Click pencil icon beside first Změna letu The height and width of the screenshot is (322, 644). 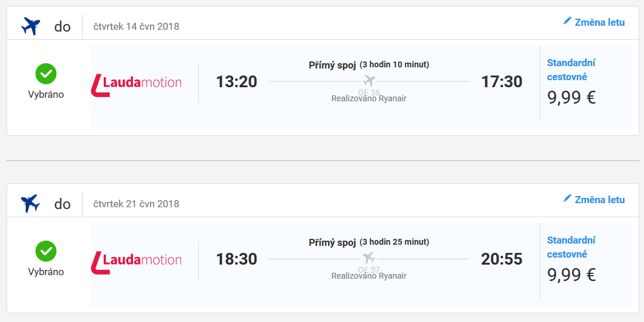click(567, 21)
